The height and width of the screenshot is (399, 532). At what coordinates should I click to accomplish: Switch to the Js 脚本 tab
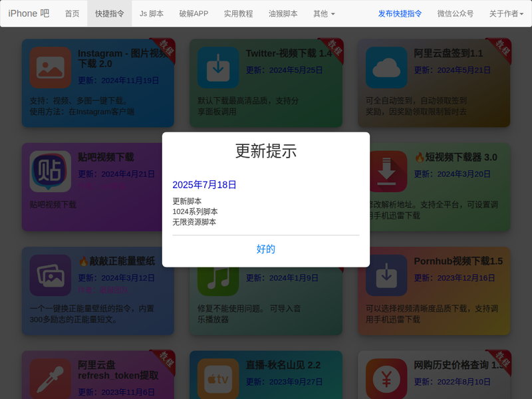coord(152,13)
